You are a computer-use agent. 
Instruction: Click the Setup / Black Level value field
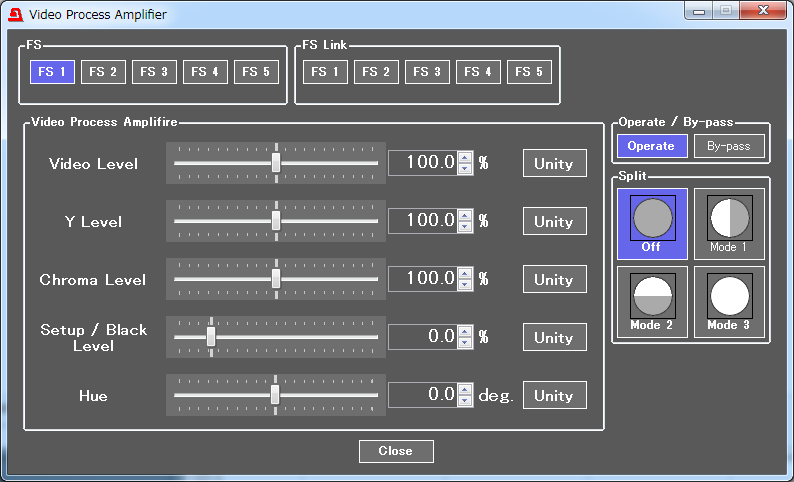pos(422,337)
